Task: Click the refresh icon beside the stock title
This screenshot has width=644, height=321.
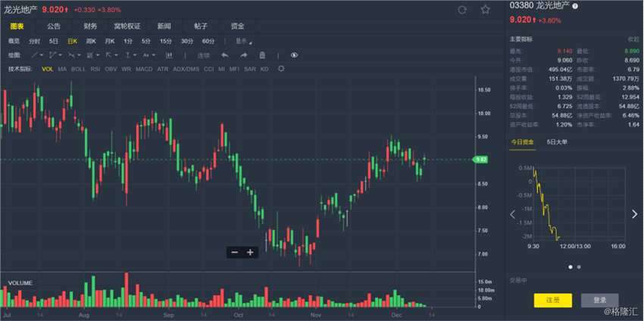Action: point(462,10)
